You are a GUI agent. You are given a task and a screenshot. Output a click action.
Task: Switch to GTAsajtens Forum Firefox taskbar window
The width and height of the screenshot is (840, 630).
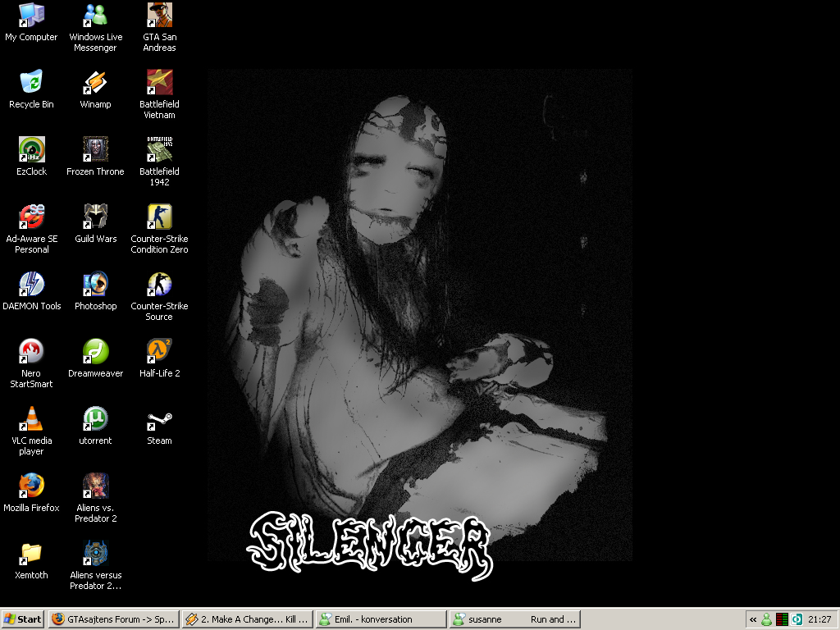(x=113, y=619)
